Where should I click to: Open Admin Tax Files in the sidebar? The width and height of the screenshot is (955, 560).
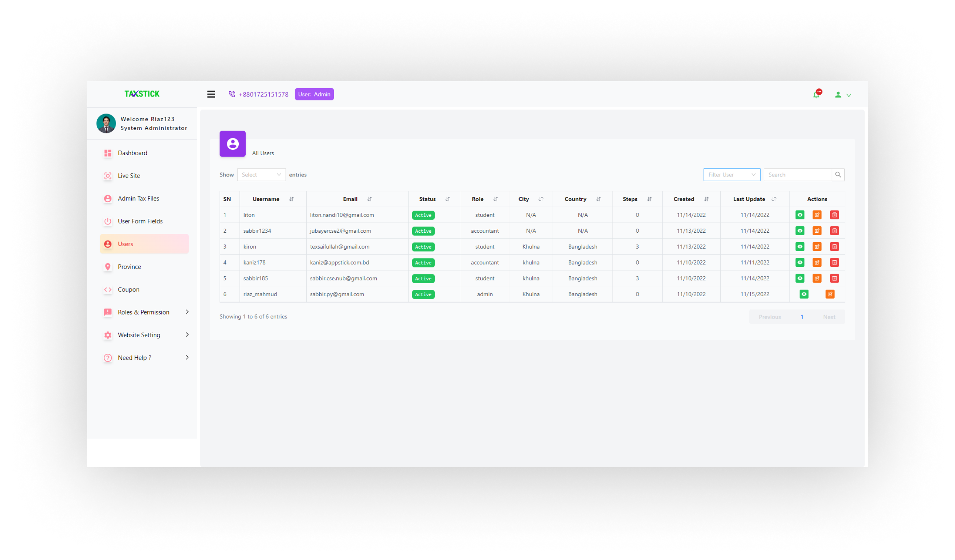138,198
